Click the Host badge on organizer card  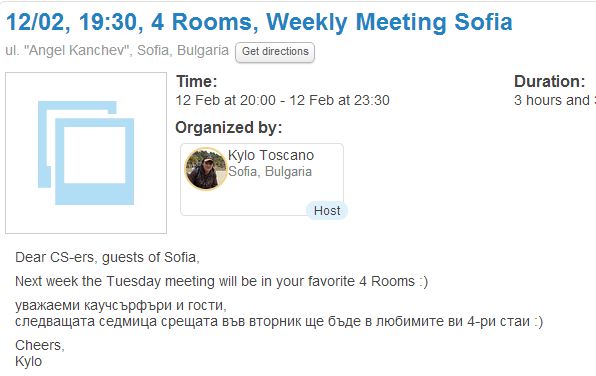tap(327, 211)
